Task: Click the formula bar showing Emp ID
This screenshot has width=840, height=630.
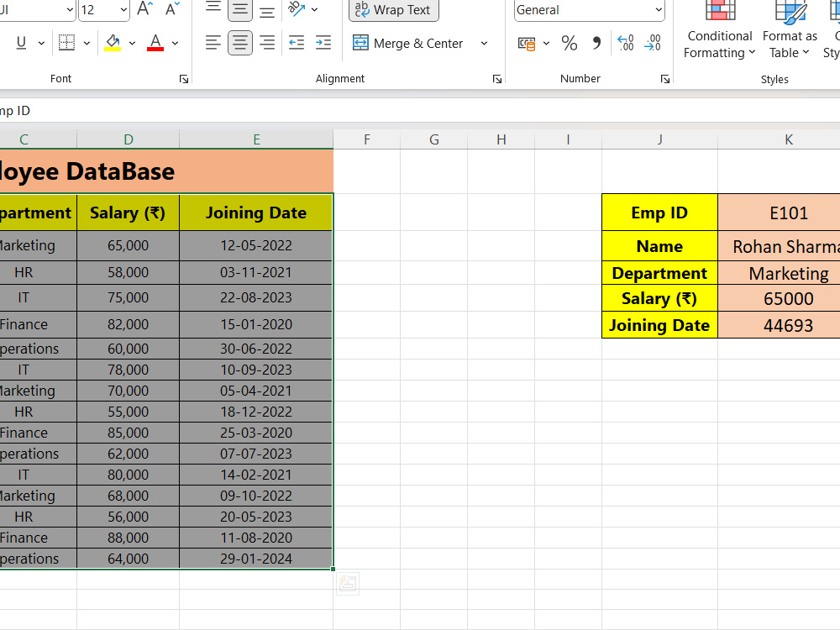Action: 420,111
